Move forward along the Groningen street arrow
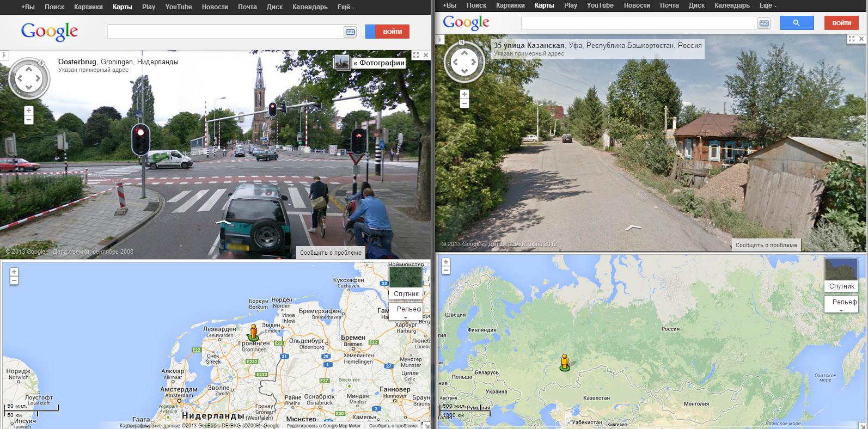The image size is (868, 429). tap(224, 222)
